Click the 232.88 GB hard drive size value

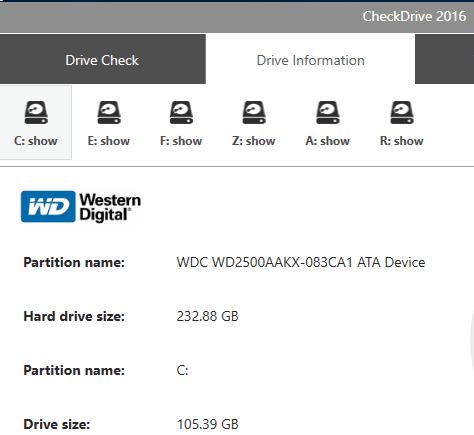(208, 316)
